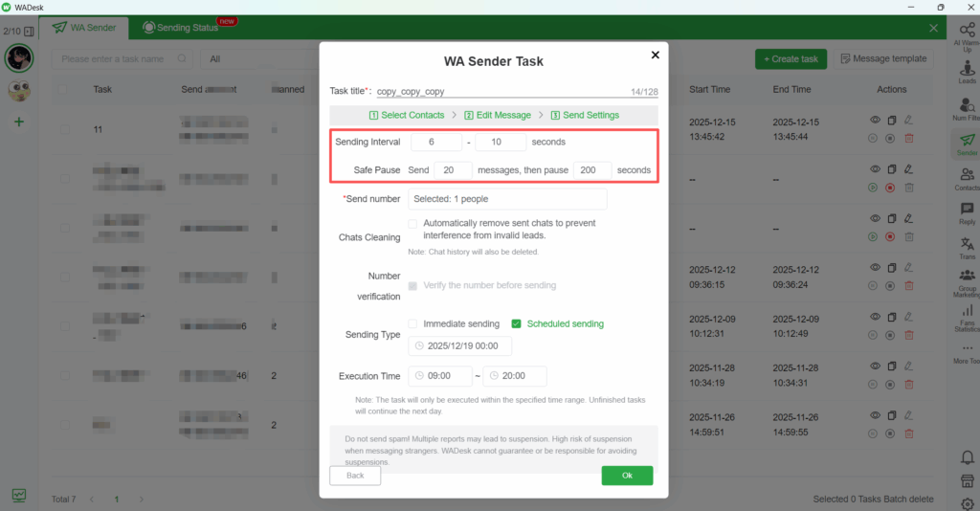Click Safe Pause seconds field 200

tap(592, 170)
